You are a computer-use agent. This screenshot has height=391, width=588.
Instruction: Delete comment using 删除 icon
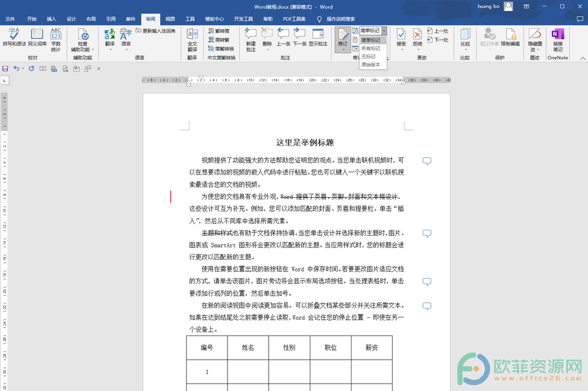coord(267,35)
